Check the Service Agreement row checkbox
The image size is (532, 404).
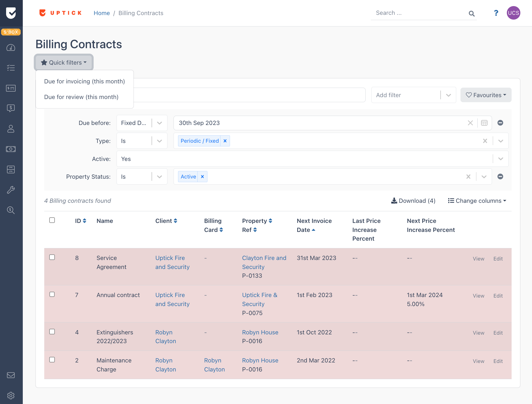click(52, 257)
